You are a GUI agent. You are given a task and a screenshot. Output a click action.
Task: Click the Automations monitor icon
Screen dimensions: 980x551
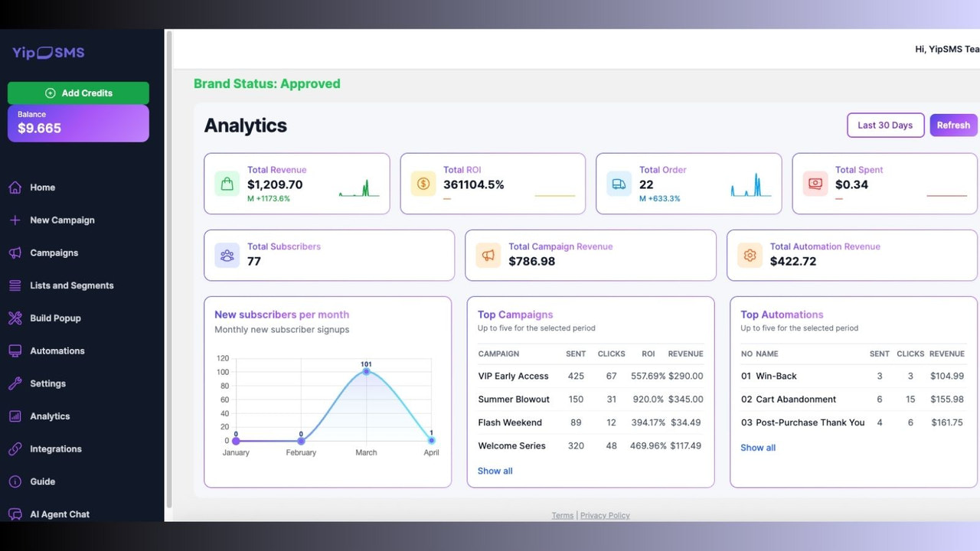15,350
